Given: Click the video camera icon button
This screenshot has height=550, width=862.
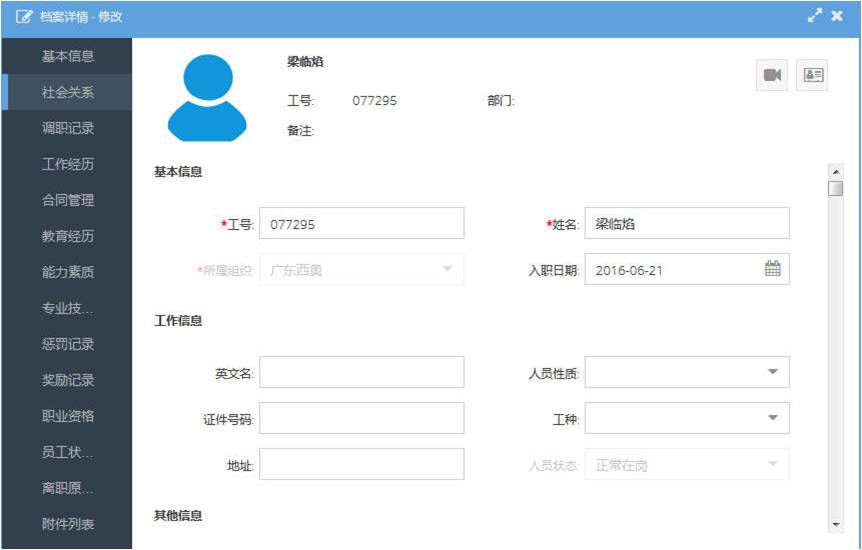Looking at the screenshot, I should coord(772,75).
